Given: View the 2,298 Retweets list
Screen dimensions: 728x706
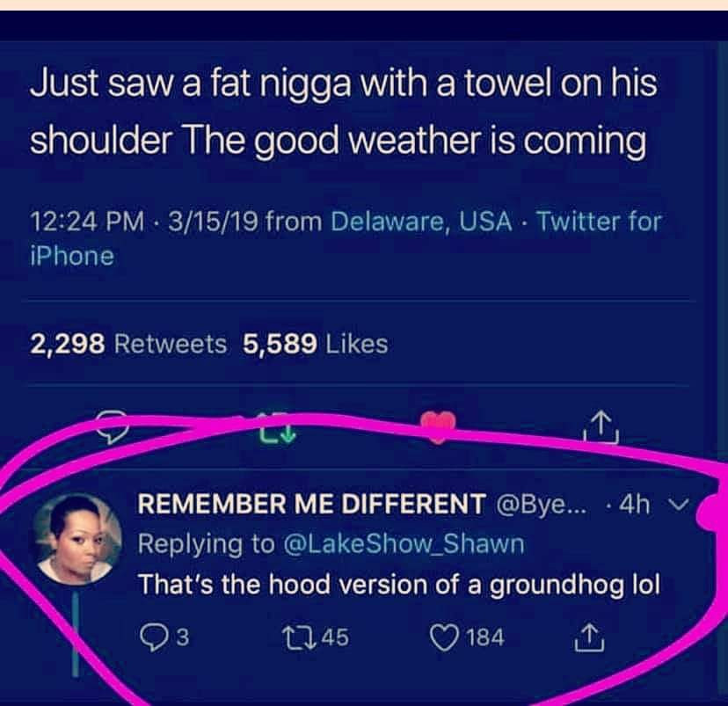Looking at the screenshot, I should [x=128, y=344].
